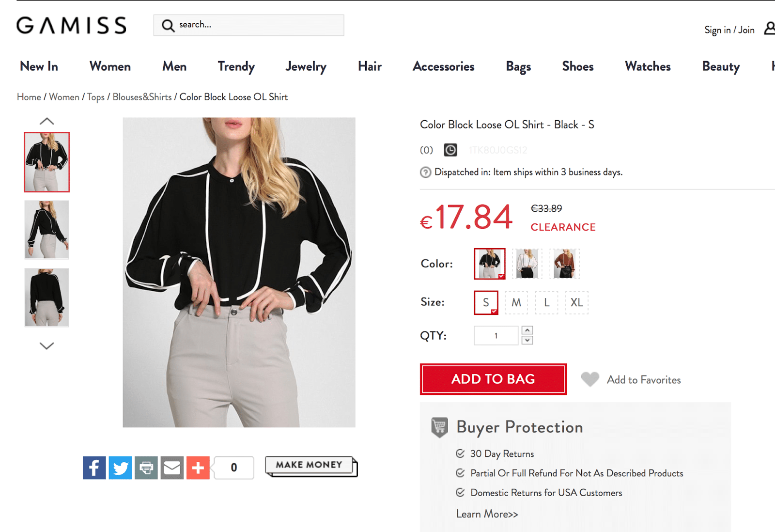Select the white shirt color swatch
This screenshot has width=775, height=532.
(527, 264)
